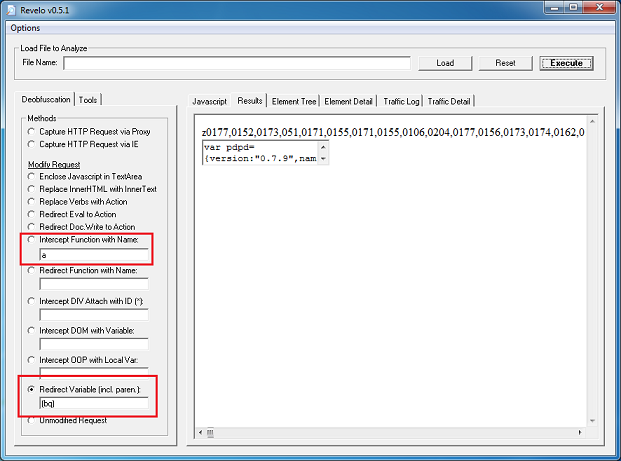
Task: Open the Element Tree tab
Action: [x=293, y=101]
